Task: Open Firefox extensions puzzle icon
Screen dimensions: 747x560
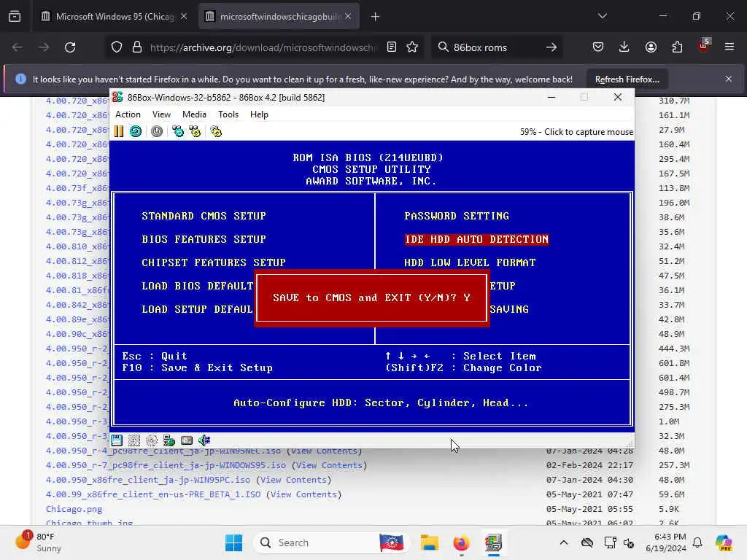Action: tap(677, 47)
